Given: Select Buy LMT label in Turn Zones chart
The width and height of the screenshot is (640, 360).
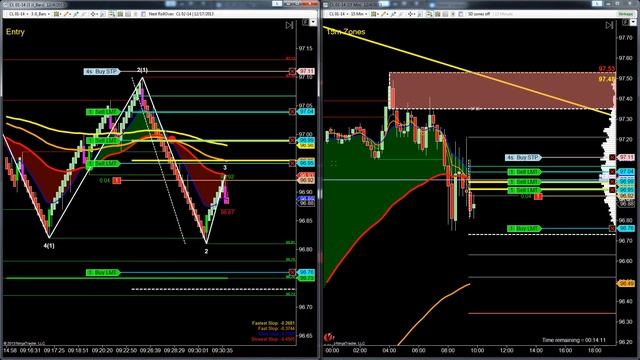Looking at the screenshot, I should click(x=524, y=229).
